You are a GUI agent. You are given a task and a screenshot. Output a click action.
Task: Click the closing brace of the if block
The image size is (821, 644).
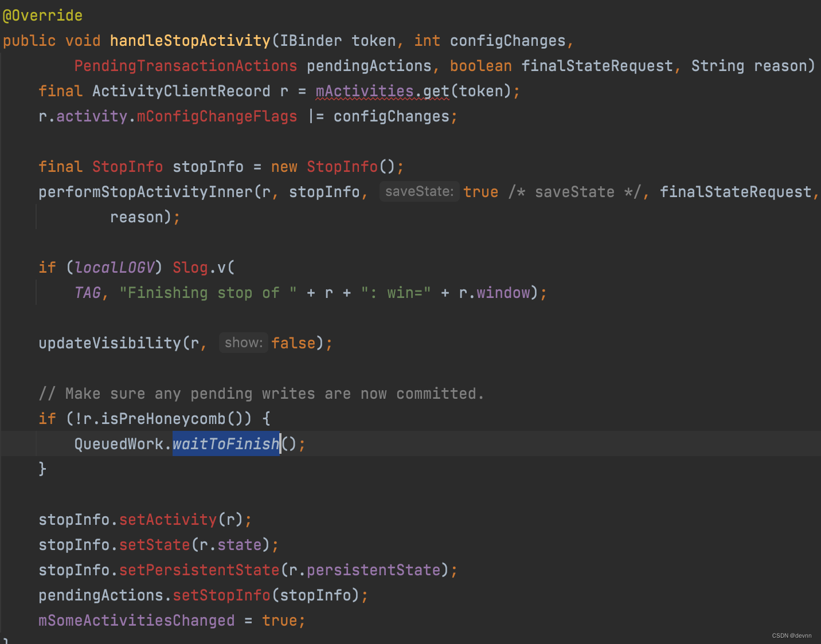click(x=42, y=469)
